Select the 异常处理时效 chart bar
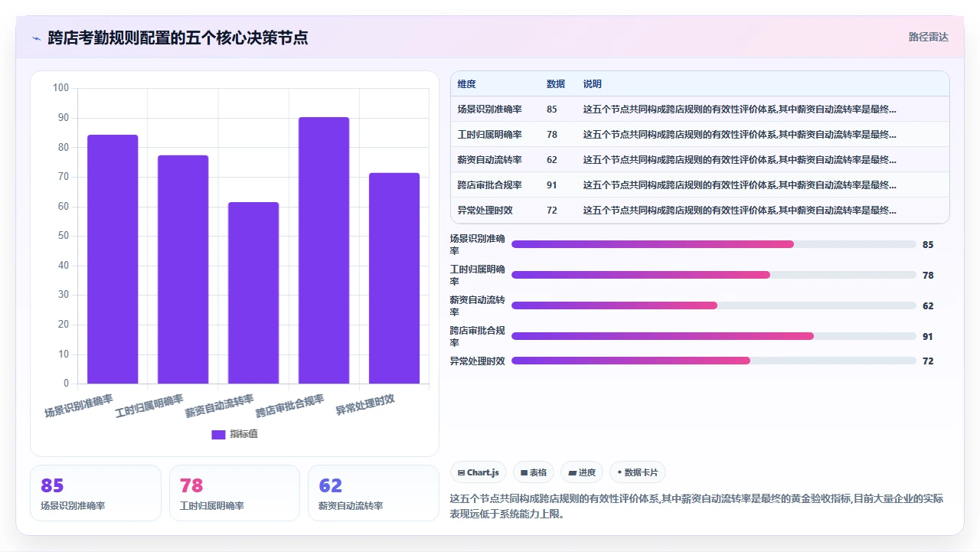 tap(394, 279)
